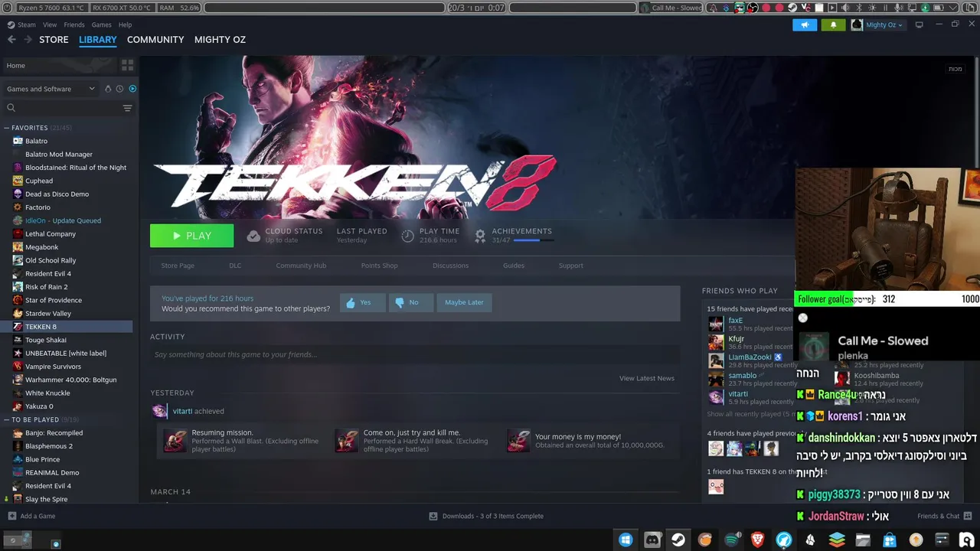Click the green PLAY button for Tekken 8
This screenshot has width=980, height=551.
click(191, 236)
